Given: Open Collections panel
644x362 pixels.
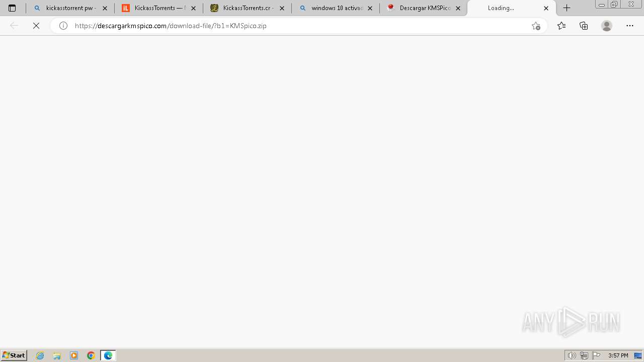Looking at the screenshot, I should click(584, 26).
